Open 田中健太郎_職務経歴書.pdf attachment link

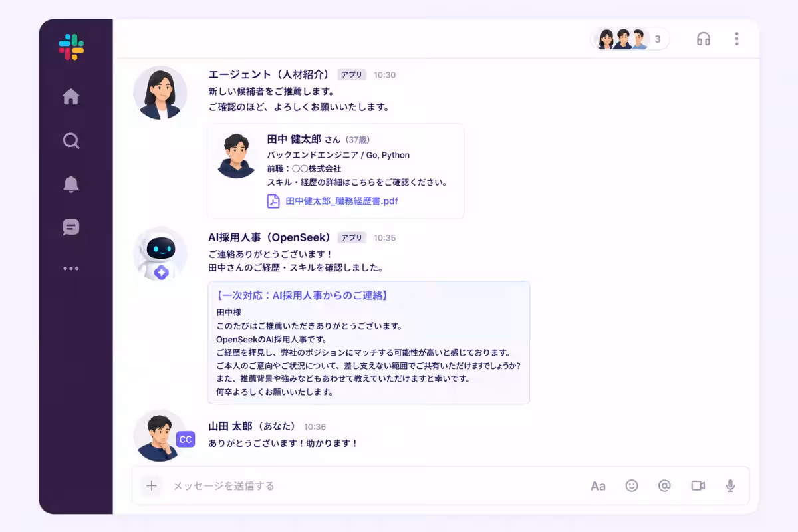click(x=342, y=201)
